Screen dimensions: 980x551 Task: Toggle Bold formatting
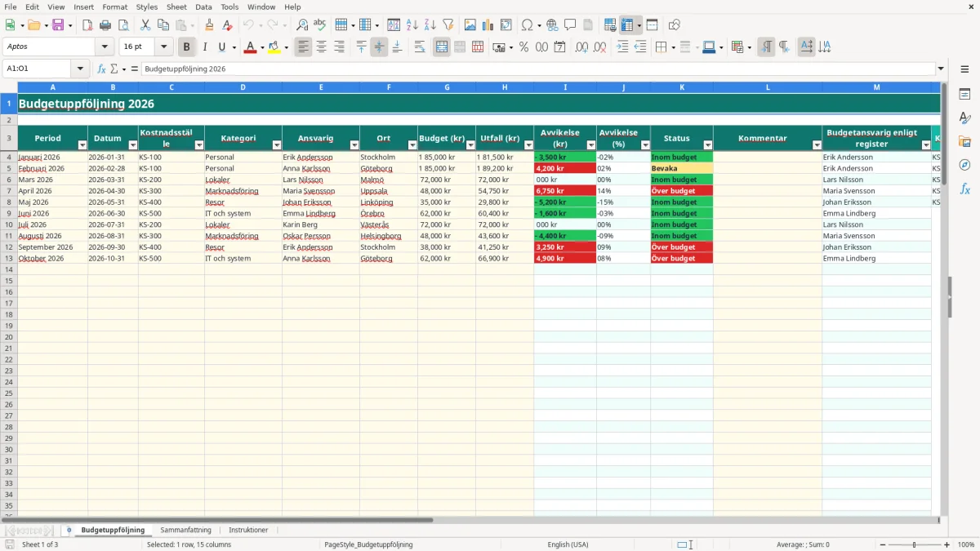coord(187,47)
